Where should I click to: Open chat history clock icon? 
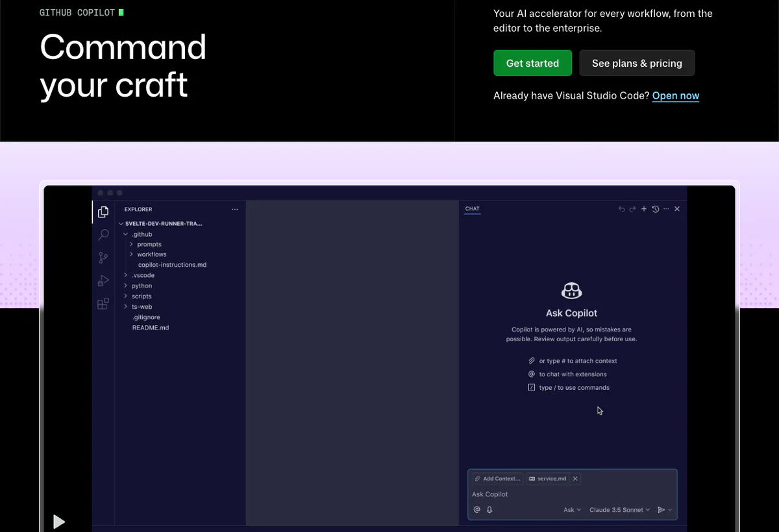[655, 209]
